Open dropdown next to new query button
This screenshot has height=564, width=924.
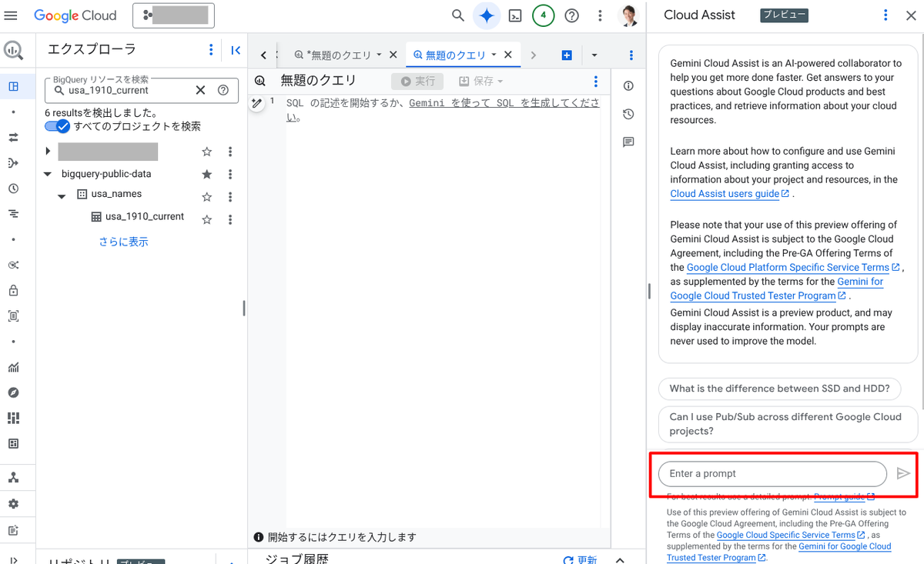click(x=594, y=55)
